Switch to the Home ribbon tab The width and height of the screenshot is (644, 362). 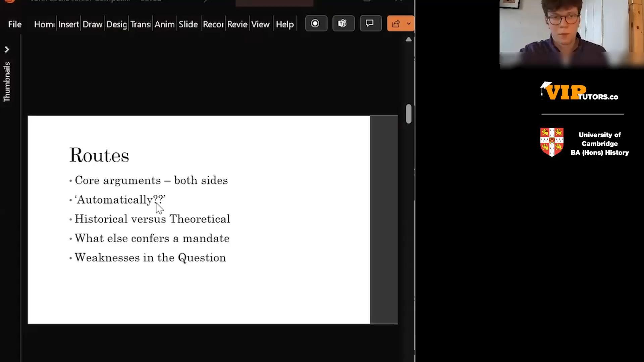(44, 24)
